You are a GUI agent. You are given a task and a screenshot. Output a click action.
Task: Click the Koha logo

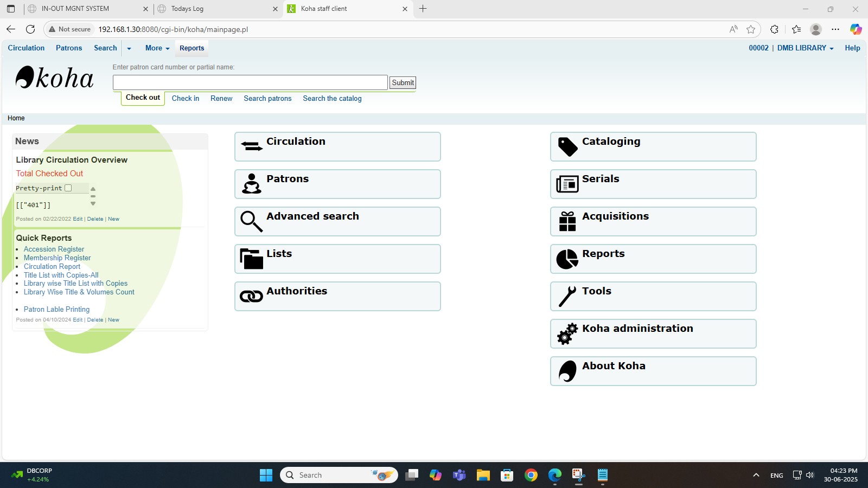54,78
